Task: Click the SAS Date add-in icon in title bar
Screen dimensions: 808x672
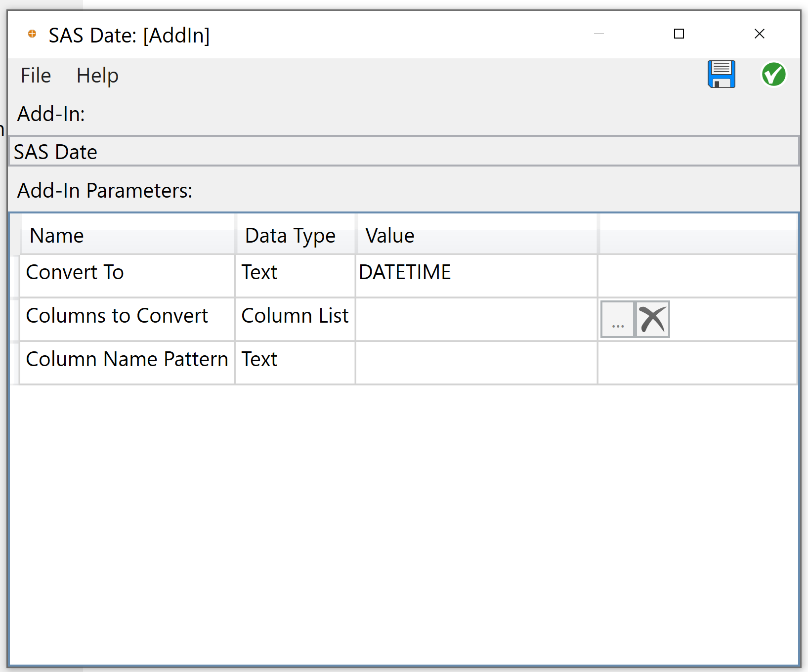Action: pyautogui.click(x=32, y=34)
